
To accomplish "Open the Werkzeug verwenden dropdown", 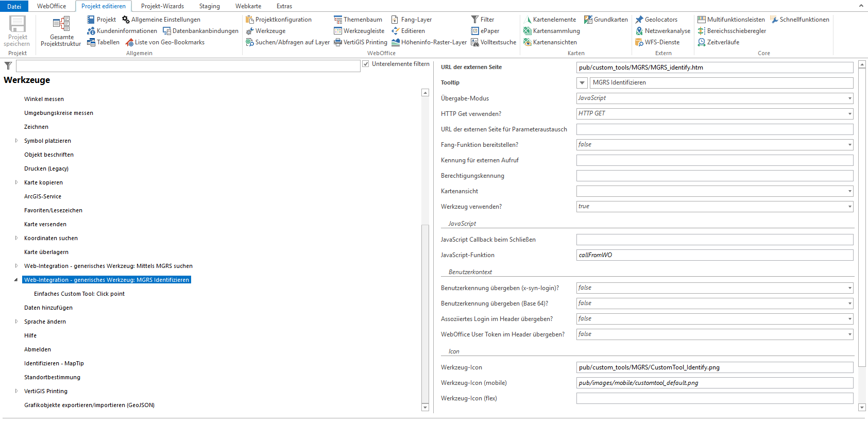I will (x=849, y=207).
